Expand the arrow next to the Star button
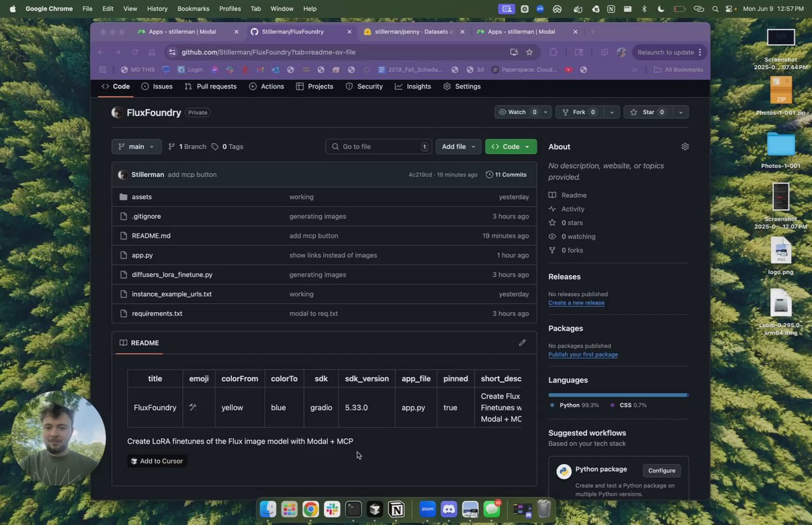 point(681,112)
